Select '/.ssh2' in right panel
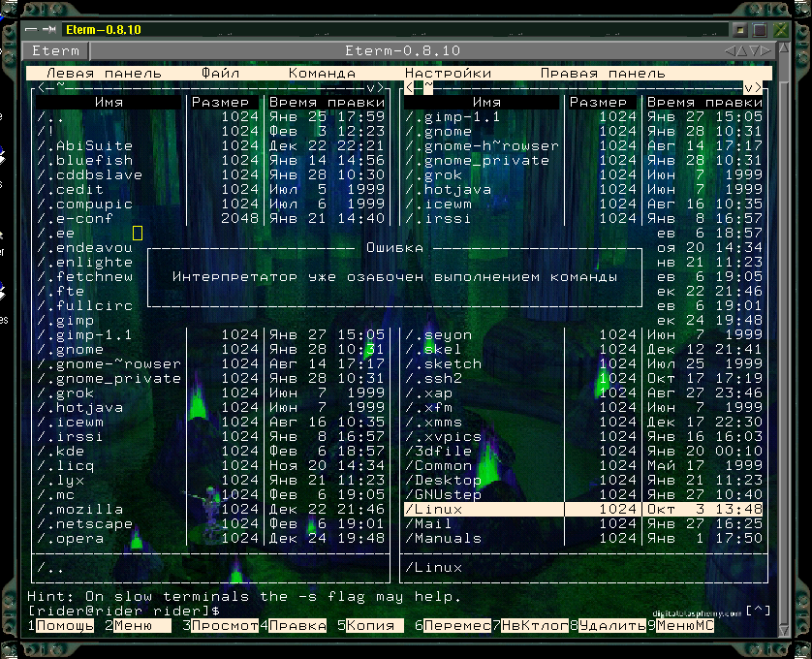 [583, 379]
